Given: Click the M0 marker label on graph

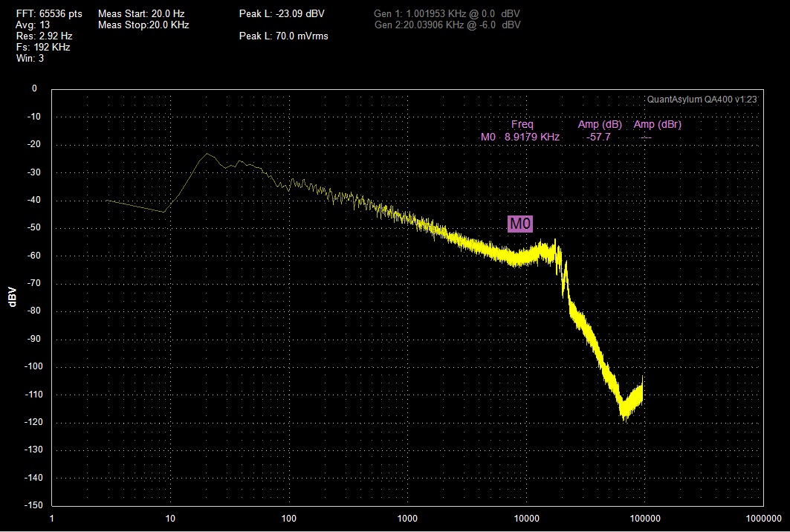Looking at the screenshot, I should pyautogui.click(x=520, y=224).
